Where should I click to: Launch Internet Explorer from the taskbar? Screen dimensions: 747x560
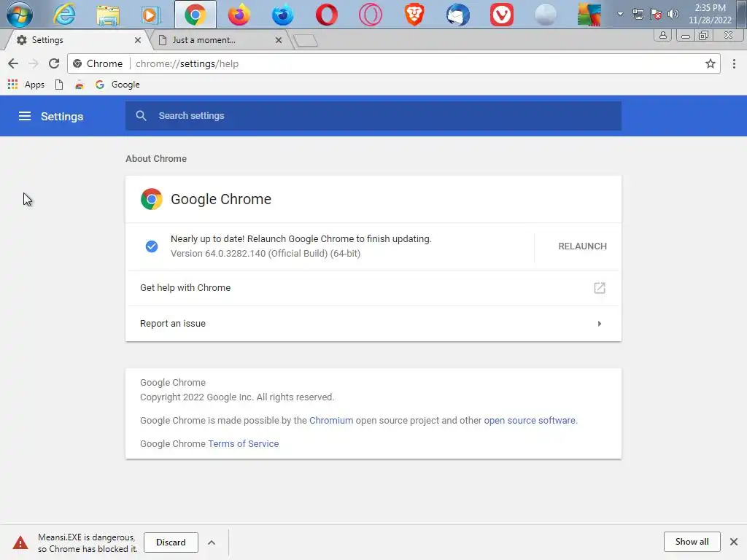click(x=64, y=15)
